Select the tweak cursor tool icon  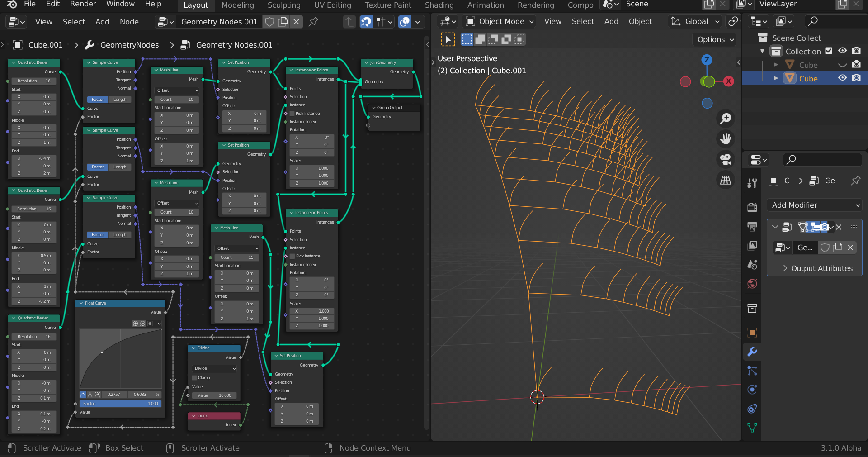tap(448, 39)
